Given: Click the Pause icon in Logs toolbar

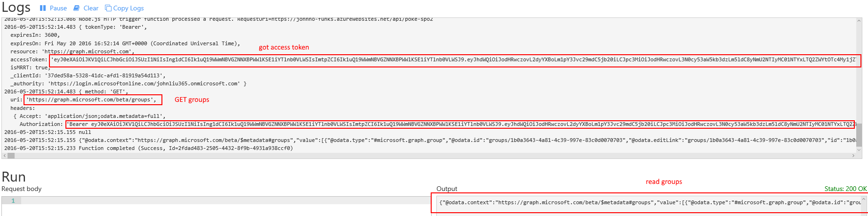Looking at the screenshot, I should [43, 8].
